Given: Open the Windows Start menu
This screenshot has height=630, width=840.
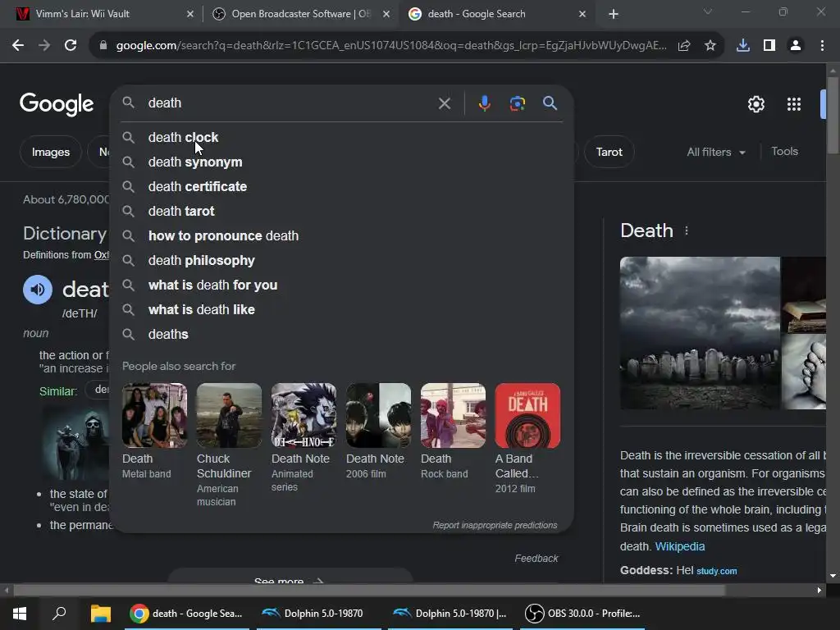Looking at the screenshot, I should (x=20, y=614).
